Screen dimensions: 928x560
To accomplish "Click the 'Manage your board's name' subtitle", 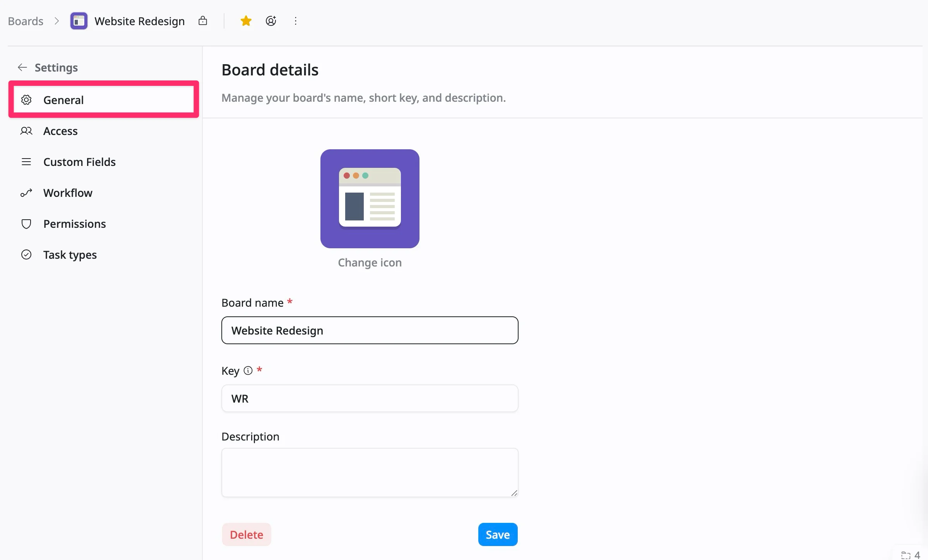I will (x=364, y=98).
